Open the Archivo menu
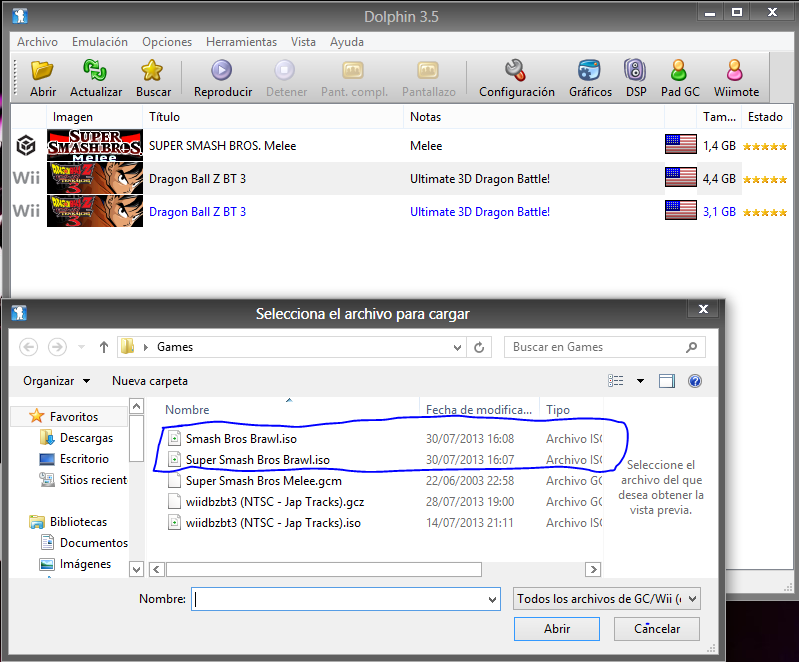 [x=37, y=42]
